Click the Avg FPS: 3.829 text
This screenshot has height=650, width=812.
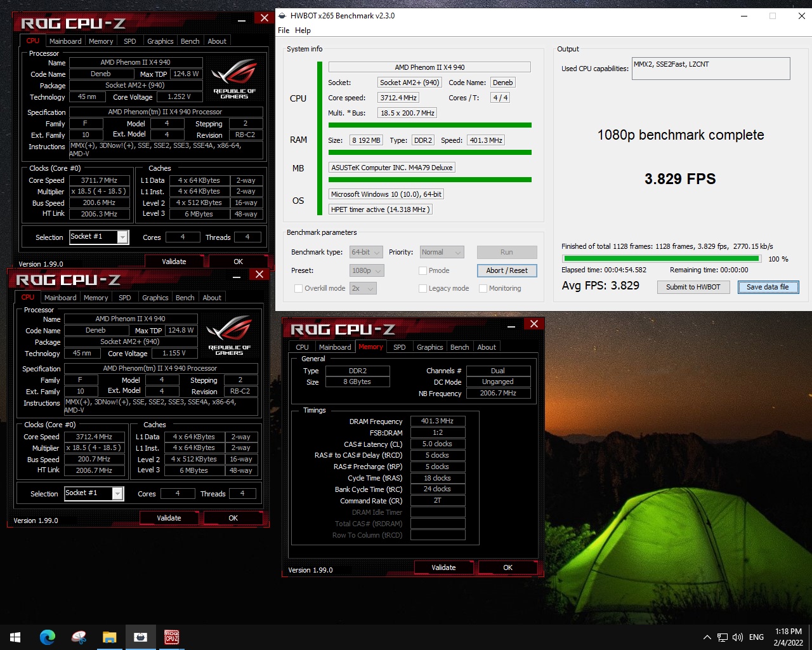pyautogui.click(x=600, y=286)
